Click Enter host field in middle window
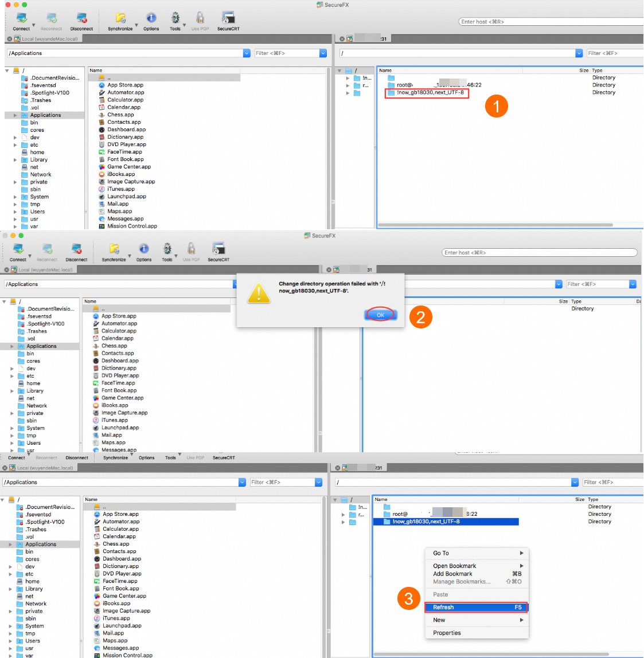Screen dimensions: 644x658 coord(540,253)
